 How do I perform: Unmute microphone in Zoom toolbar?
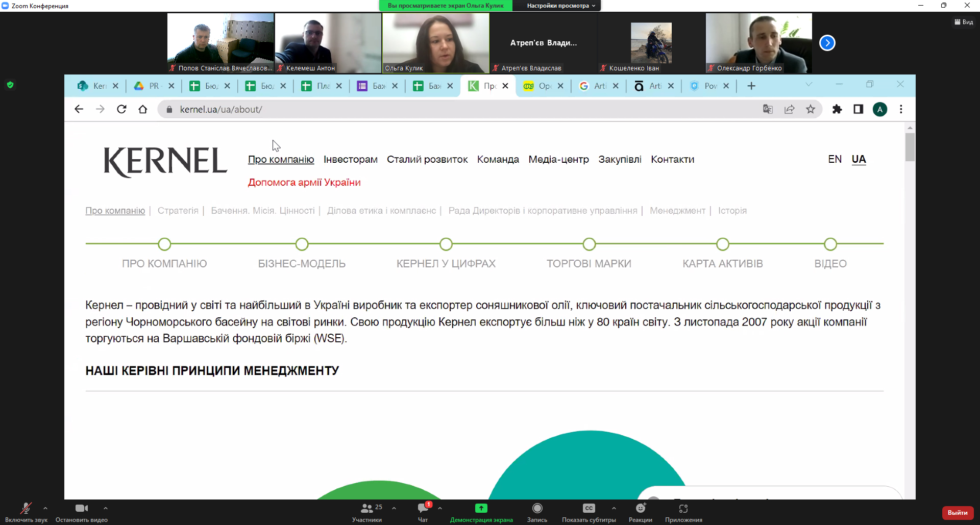click(26, 508)
